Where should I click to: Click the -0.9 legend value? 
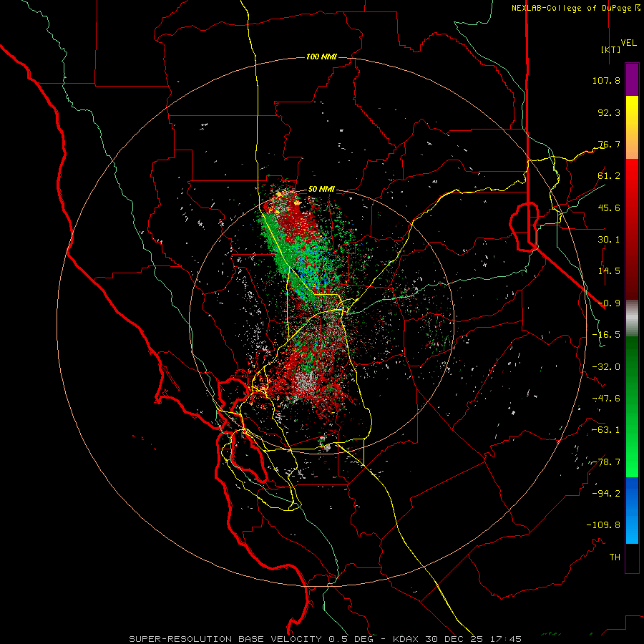click(609, 303)
